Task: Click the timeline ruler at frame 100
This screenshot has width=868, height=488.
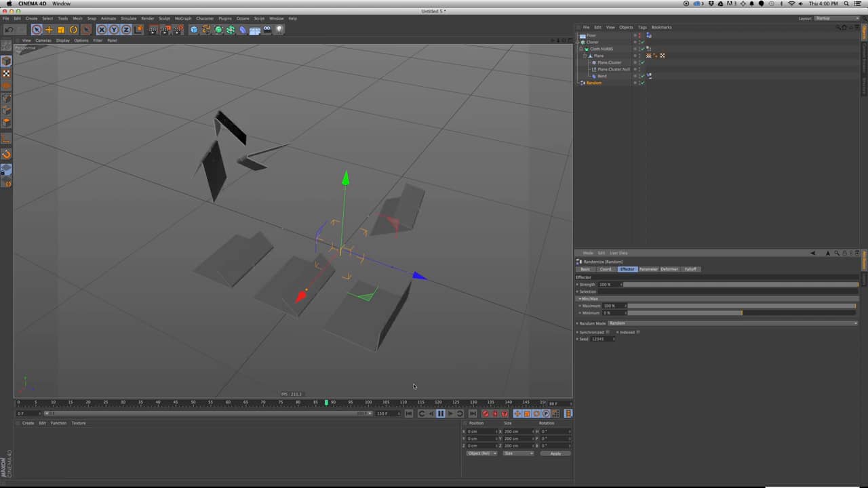Action: point(368,403)
